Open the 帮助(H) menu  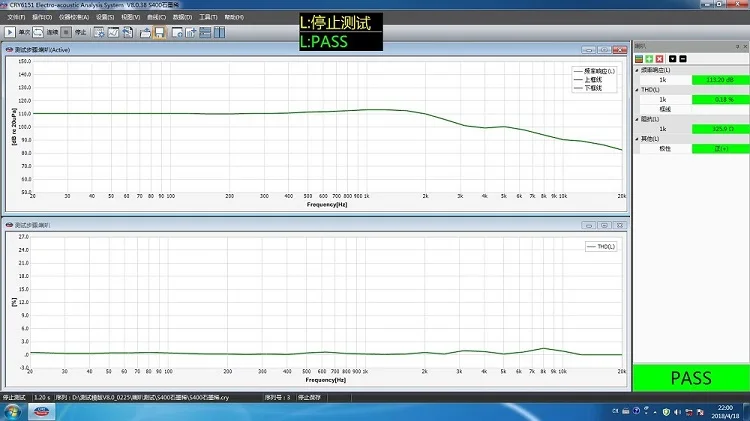tap(234, 17)
